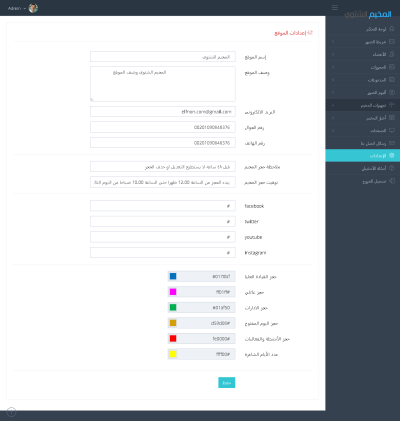Open the dashboard home icon in sidebar
Viewport: 400px width, 421px height.
[392, 29]
